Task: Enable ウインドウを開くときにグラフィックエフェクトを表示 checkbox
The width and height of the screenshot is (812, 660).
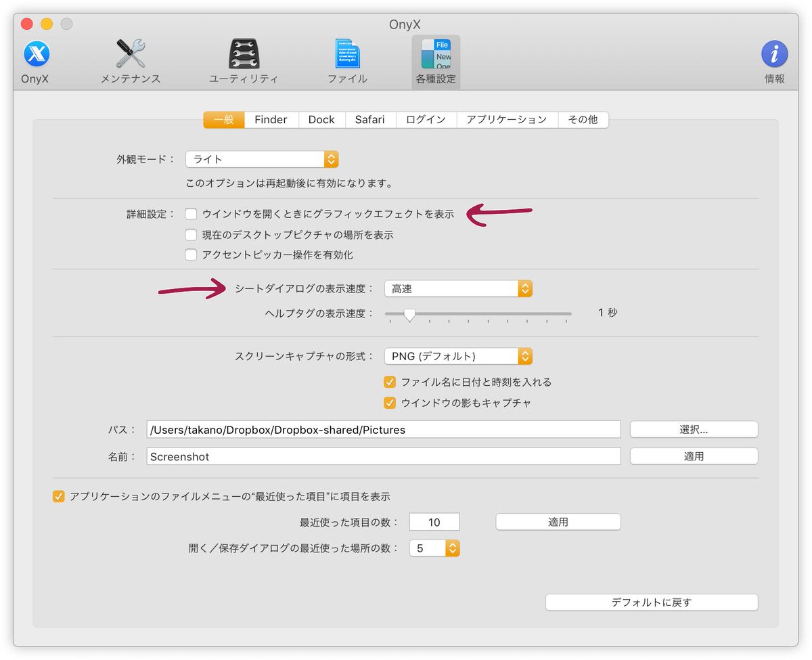Action: pyautogui.click(x=191, y=214)
